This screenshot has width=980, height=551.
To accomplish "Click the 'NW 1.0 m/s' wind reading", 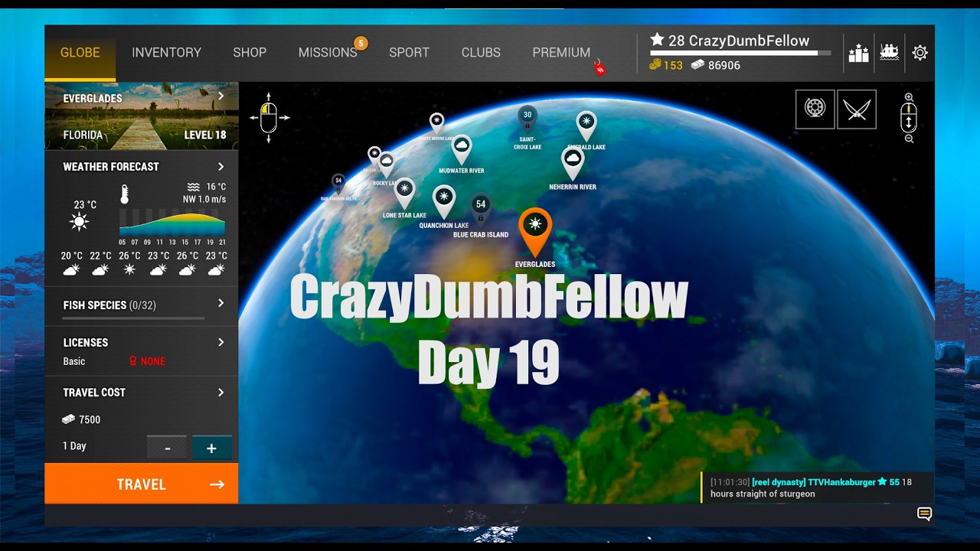I will coord(204,200).
